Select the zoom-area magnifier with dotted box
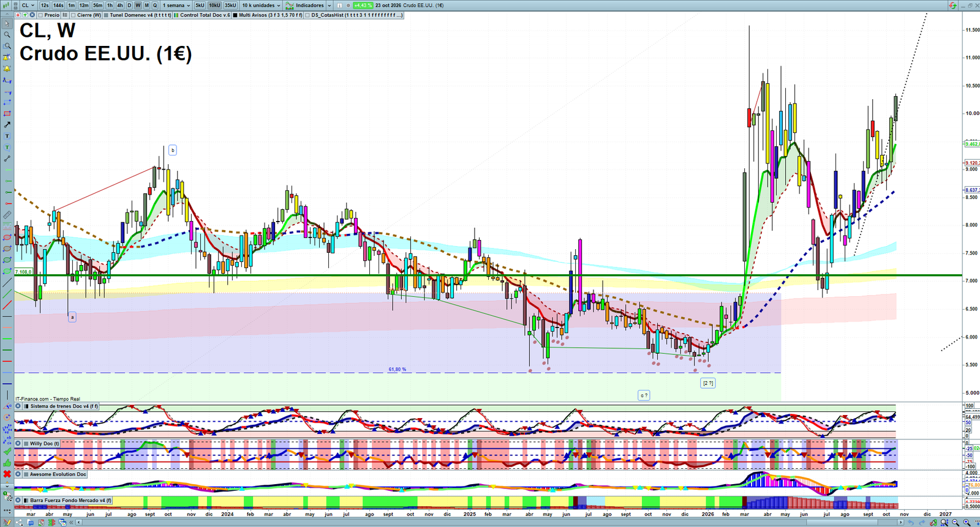980x527 pixels. pyautogui.click(x=7, y=46)
